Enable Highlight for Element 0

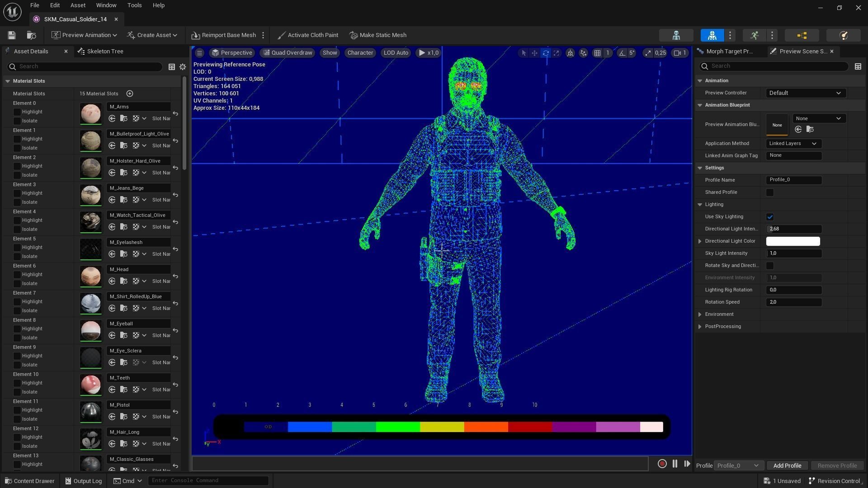click(x=17, y=112)
